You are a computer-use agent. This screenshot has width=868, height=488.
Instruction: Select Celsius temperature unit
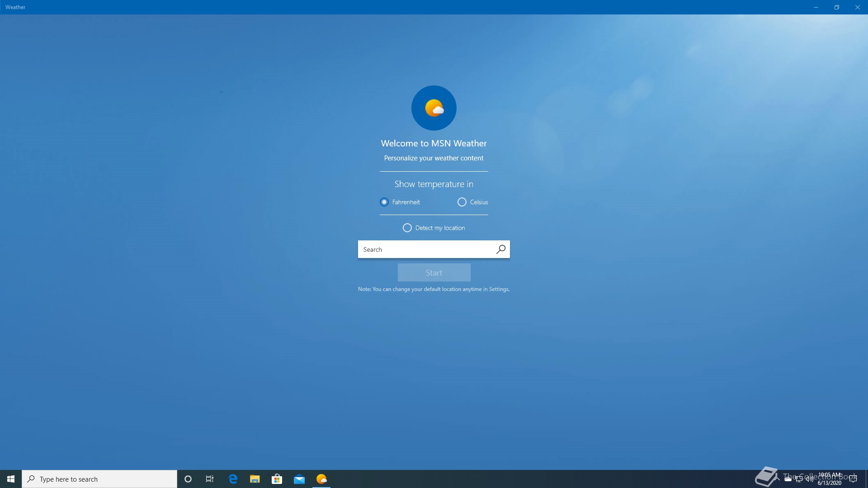pos(462,202)
